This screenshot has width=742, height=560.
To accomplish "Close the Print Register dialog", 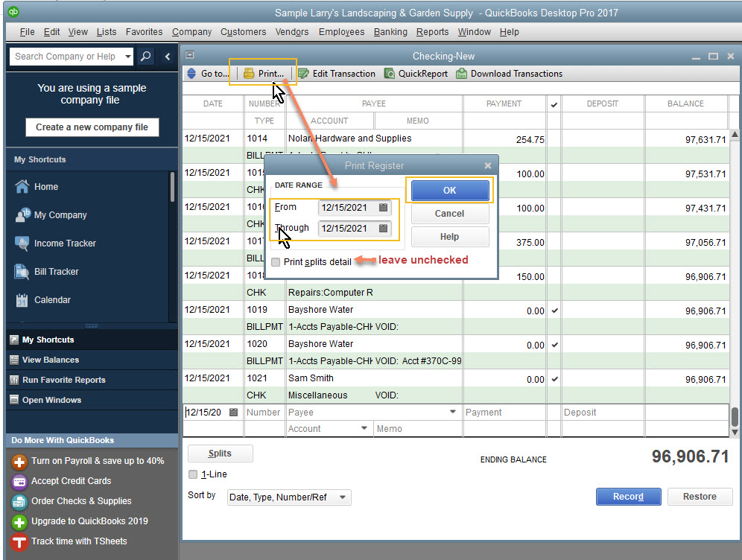I will coord(488,165).
